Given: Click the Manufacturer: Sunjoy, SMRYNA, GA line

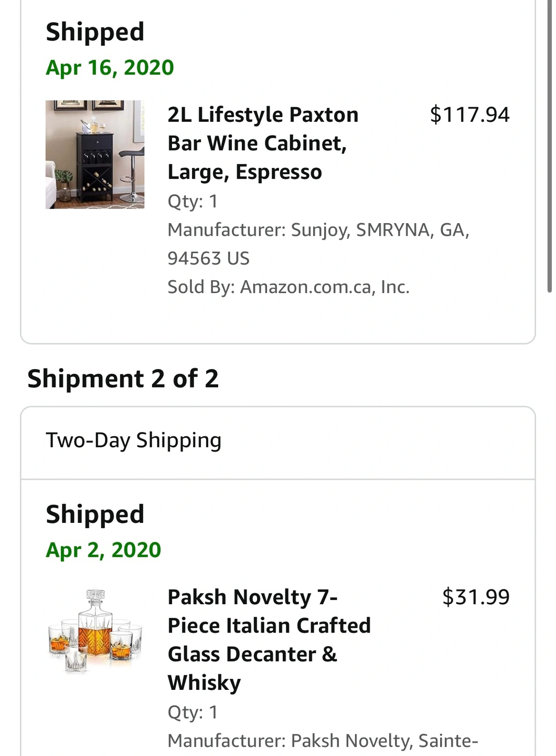Looking at the screenshot, I should point(318,229).
